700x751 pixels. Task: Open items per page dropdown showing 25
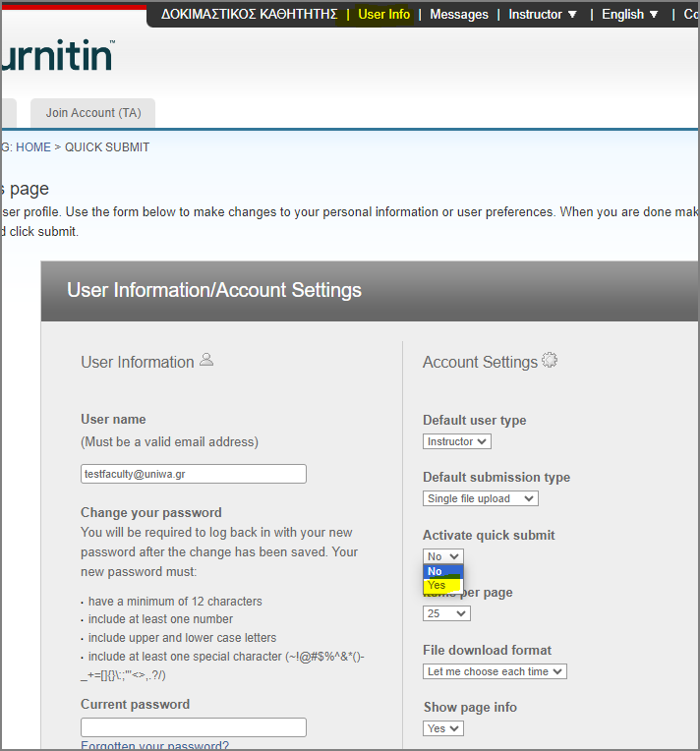(x=446, y=613)
